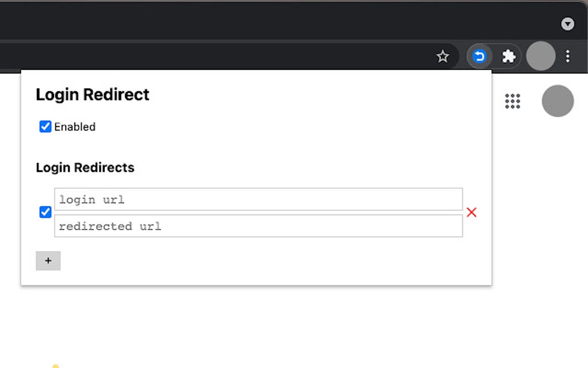Focus the redirected url text box

click(258, 226)
